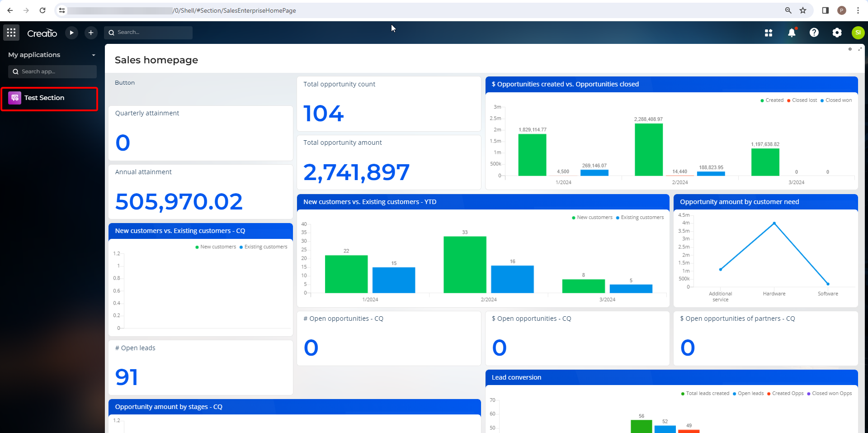Screen dimensions: 868x433
Task: Click the expand fullscreen arrows icon
Action: 859,49
